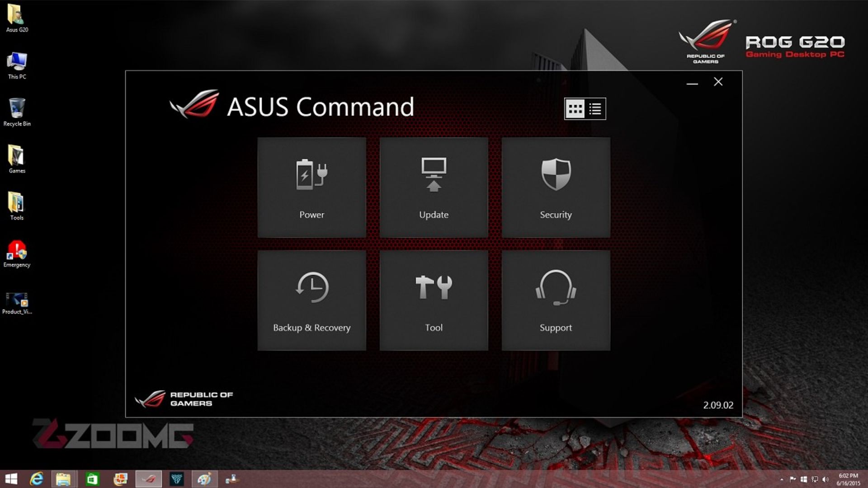868x488 pixels.
Task: Click the 2.09.02 version number
Action: (x=718, y=405)
